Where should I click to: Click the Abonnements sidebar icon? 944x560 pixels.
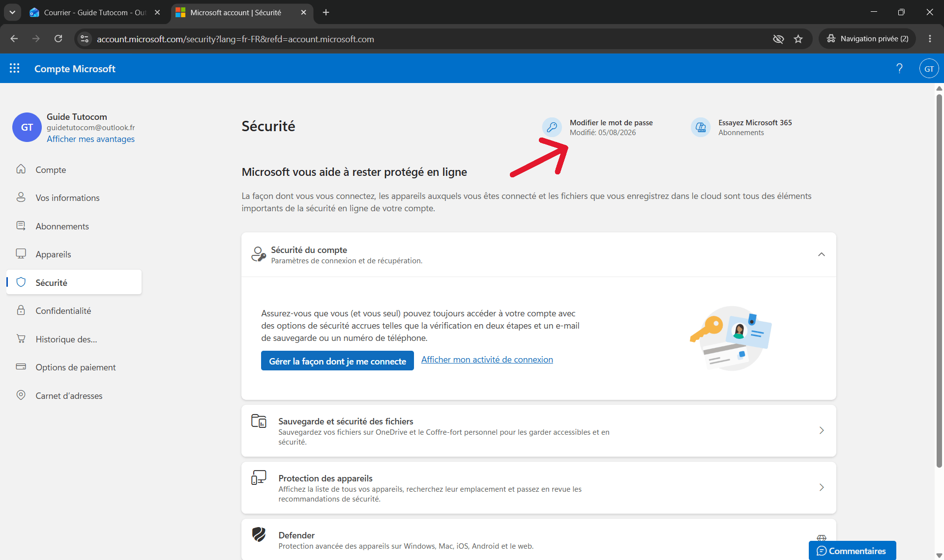(x=21, y=225)
